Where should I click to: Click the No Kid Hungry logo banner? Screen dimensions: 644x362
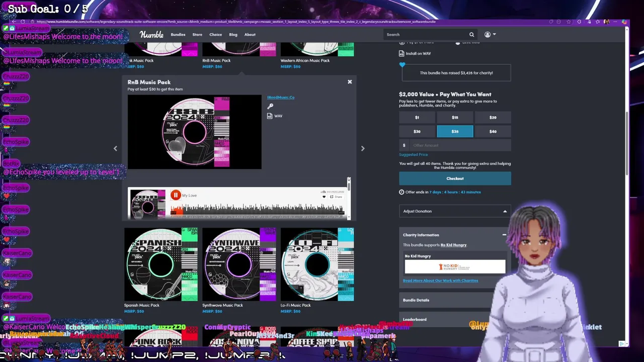click(455, 266)
